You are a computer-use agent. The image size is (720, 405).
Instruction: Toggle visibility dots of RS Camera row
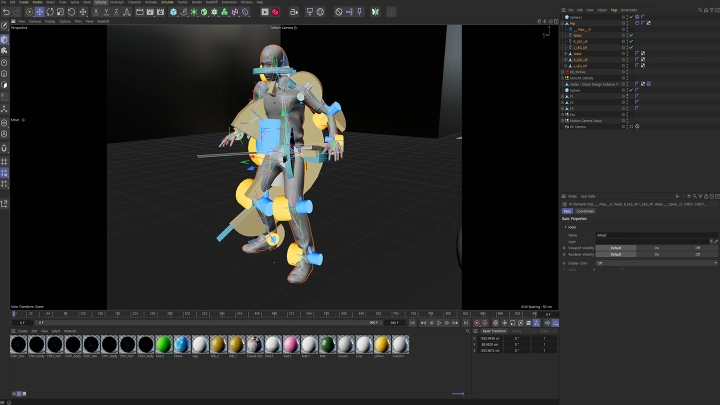point(627,127)
